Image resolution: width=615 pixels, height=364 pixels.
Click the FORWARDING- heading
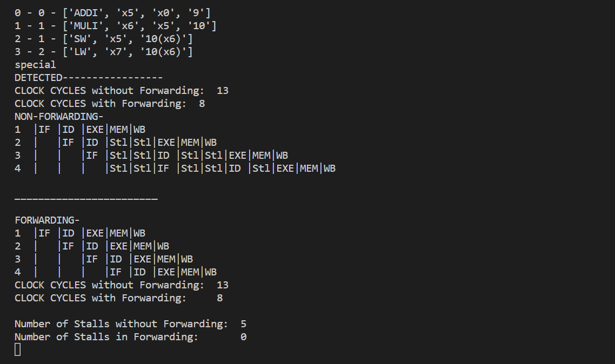pyautogui.click(x=47, y=220)
